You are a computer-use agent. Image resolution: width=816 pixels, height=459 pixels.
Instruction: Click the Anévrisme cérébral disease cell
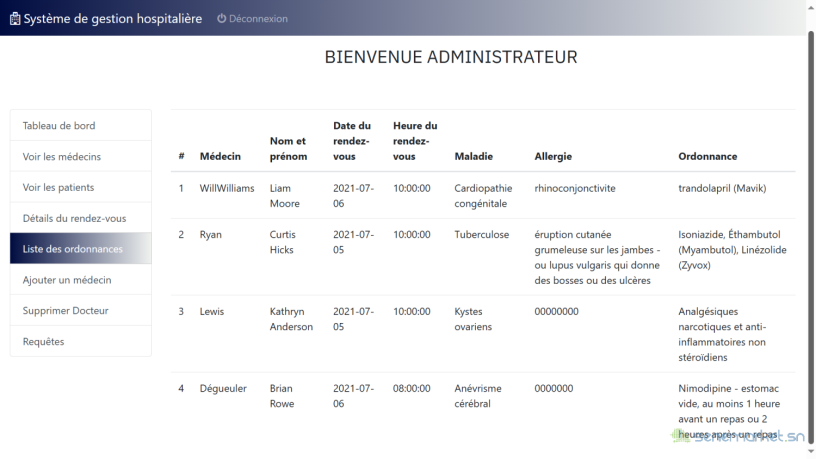pos(478,396)
